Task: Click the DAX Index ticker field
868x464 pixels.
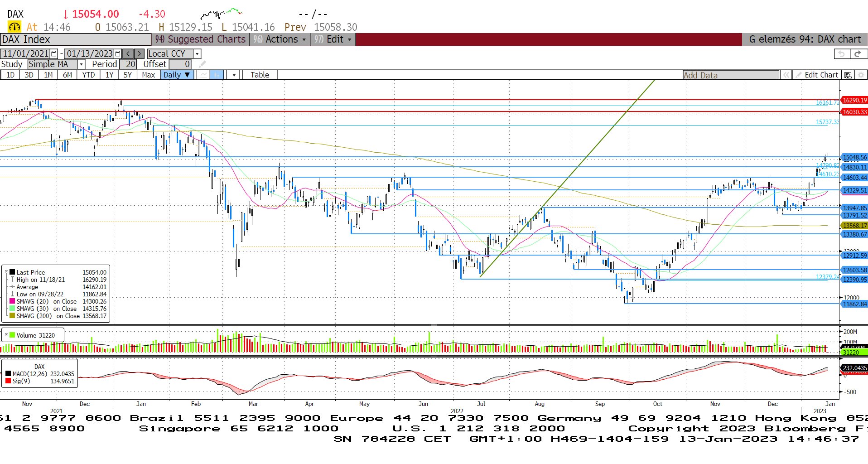Action: (76, 39)
